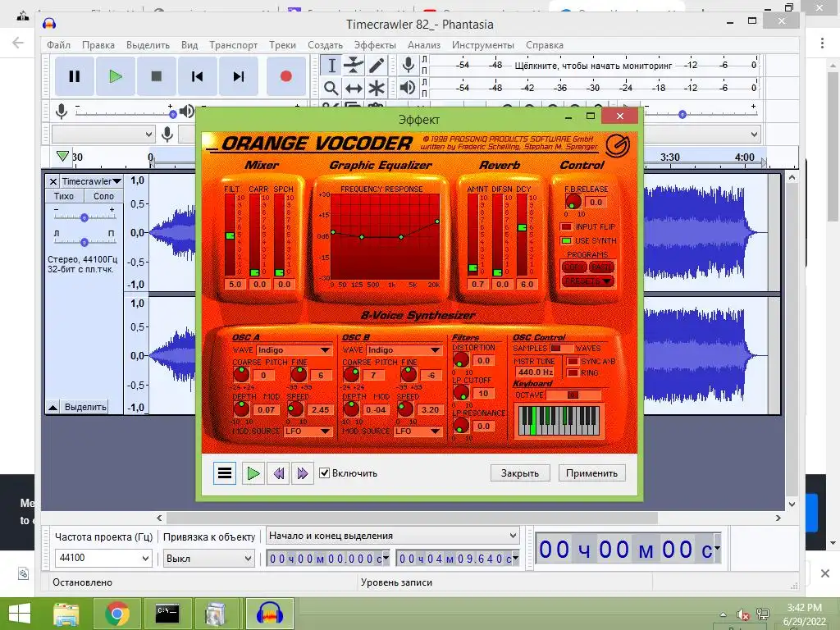
Task: Select the Time Shift tool
Action: tap(354, 88)
